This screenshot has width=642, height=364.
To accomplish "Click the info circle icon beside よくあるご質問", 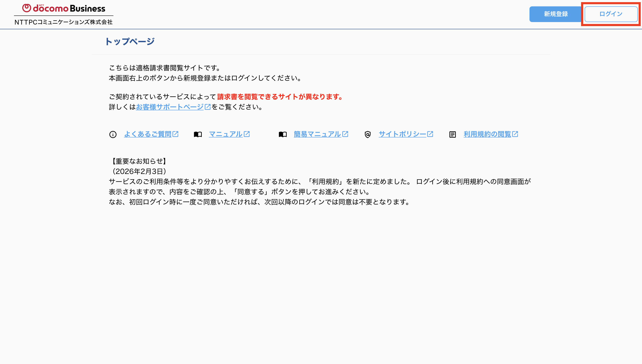I will tap(113, 134).
